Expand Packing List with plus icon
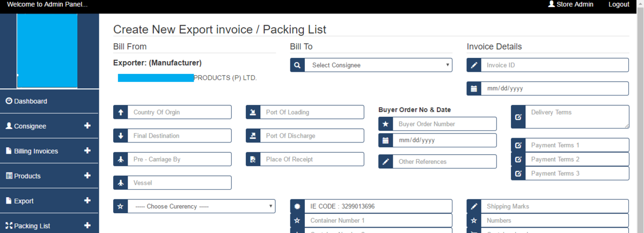The image size is (644, 233). coord(87,226)
